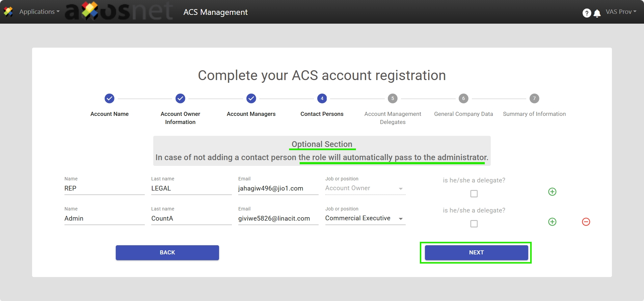This screenshot has height=301, width=644.
Task: Remove the Admin CountA contact row
Action: pyautogui.click(x=586, y=222)
